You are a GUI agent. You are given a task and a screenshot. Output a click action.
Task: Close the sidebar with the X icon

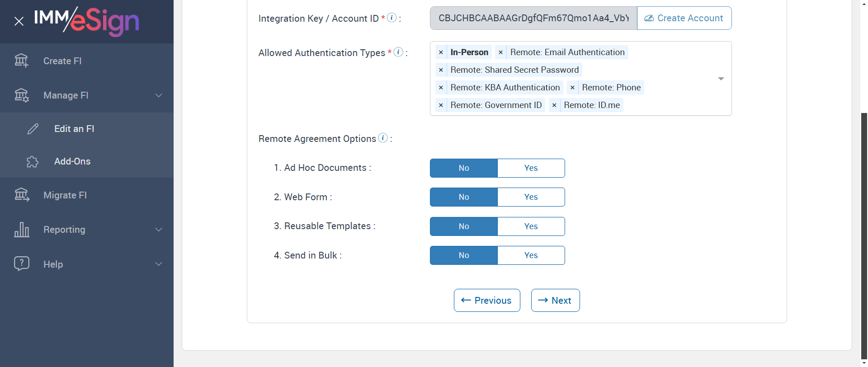19,21
